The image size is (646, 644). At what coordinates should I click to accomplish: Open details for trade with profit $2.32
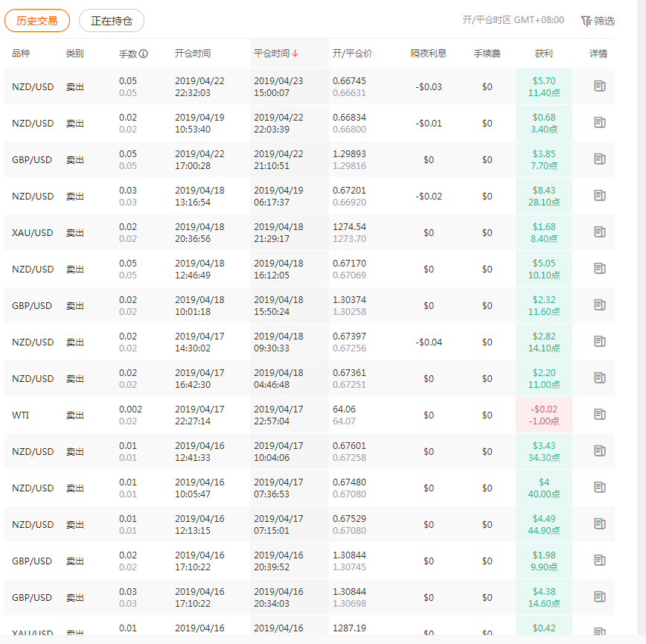pos(599,305)
